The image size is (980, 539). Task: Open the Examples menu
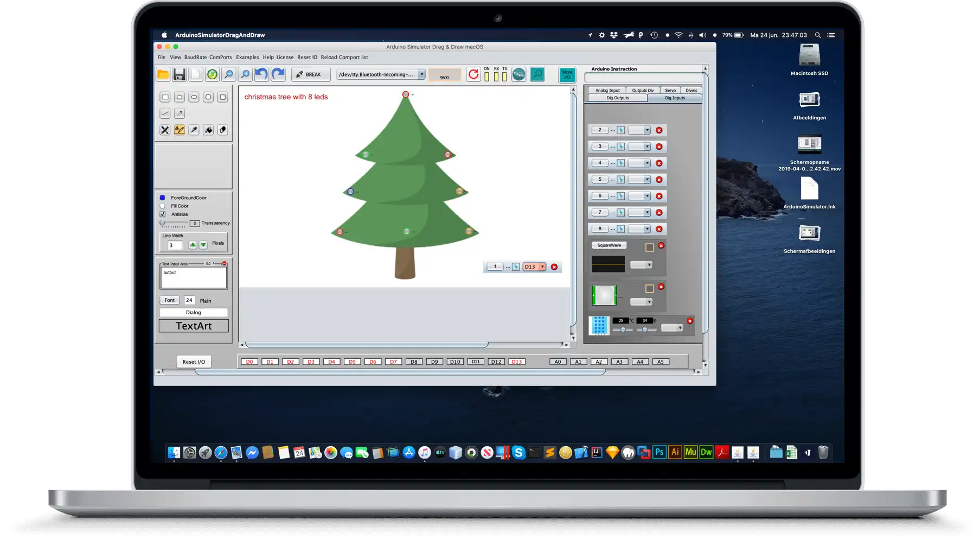click(x=247, y=57)
